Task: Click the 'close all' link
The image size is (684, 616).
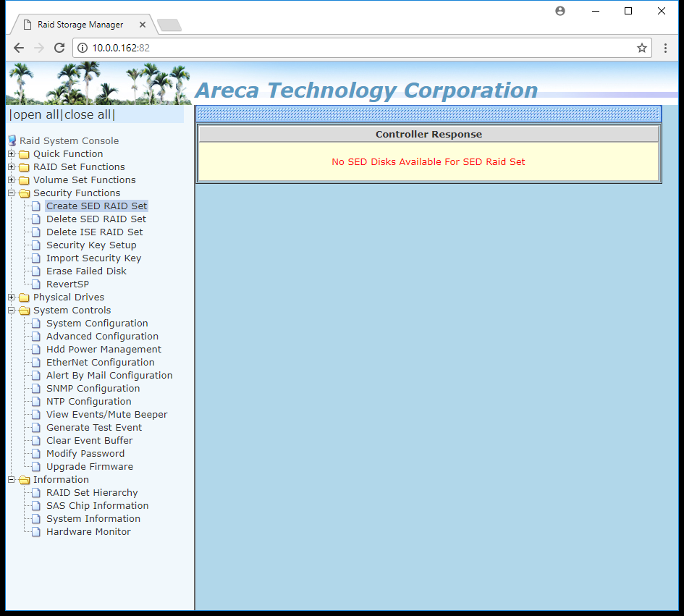Action: [x=88, y=115]
